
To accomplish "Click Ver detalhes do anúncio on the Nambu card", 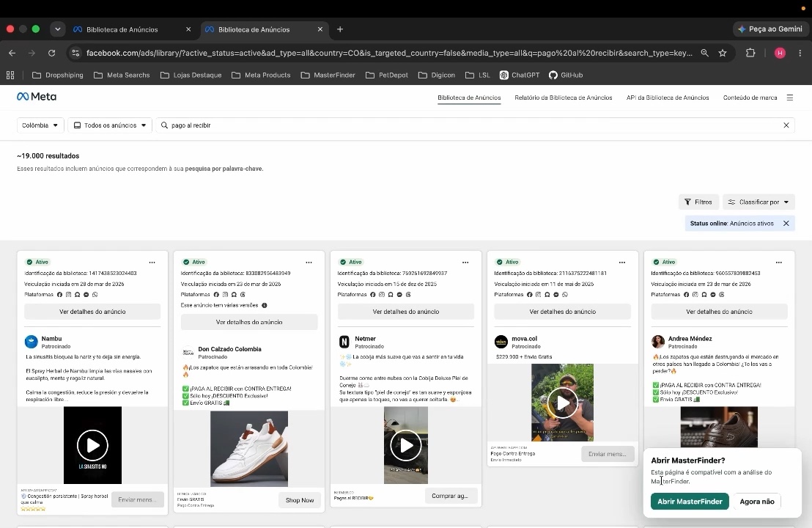I will 92,312.
